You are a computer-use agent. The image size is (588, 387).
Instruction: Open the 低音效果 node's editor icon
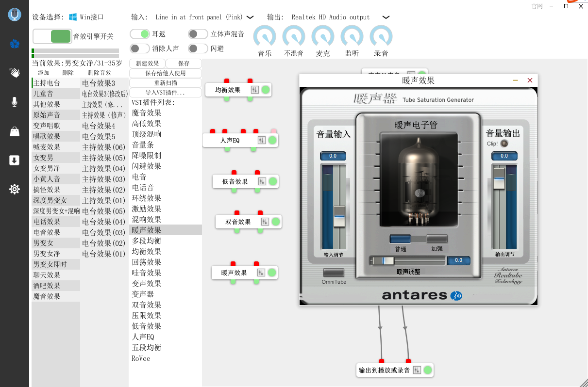262,181
